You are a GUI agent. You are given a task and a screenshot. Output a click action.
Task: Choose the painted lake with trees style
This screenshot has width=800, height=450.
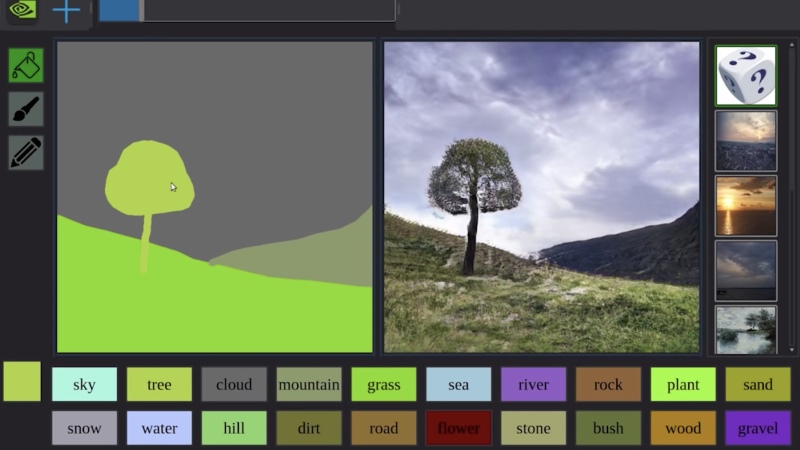point(746,330)
